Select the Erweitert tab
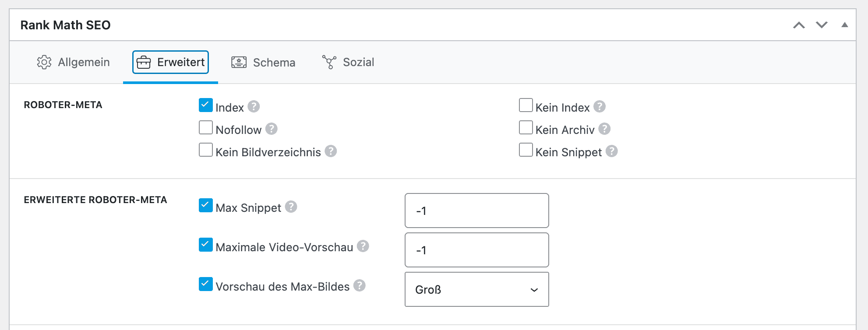The image size is (868, 330). pos(170,62)
